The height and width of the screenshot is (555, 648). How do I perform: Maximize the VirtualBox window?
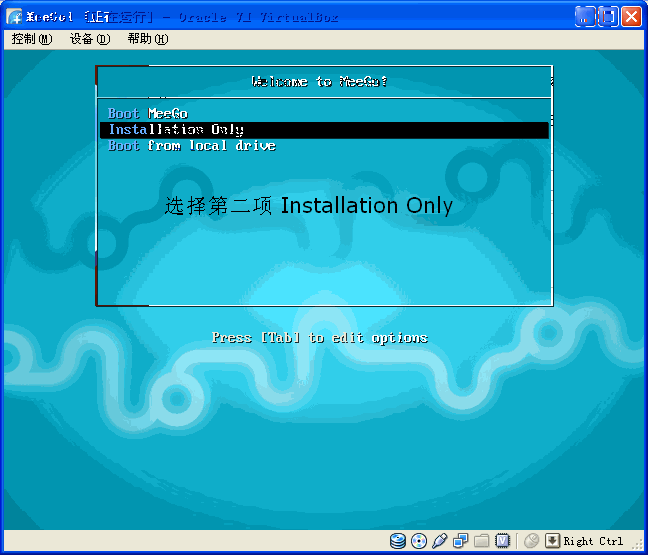pyautogui.click(x=608, y=17)
